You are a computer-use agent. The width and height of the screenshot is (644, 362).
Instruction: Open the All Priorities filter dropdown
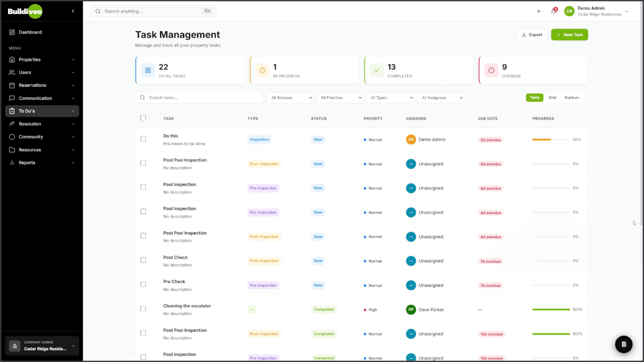pos(340,98)
